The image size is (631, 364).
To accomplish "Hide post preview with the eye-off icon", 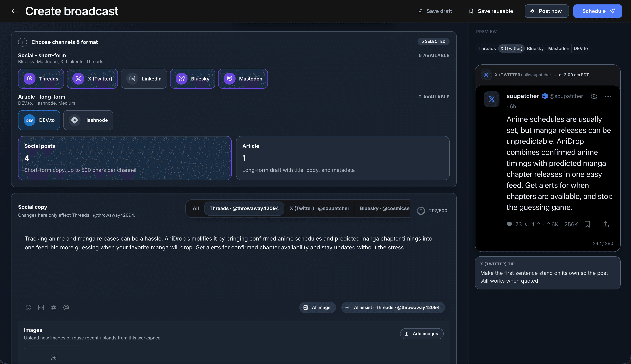I will [x=594, y=97].
